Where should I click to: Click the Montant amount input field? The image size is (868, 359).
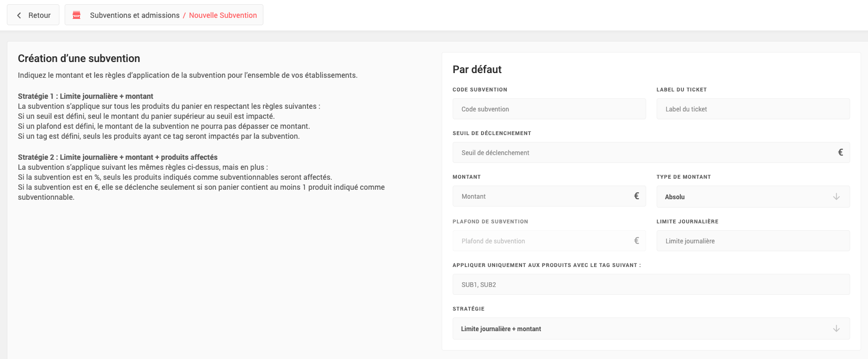[x=542, y=196]
